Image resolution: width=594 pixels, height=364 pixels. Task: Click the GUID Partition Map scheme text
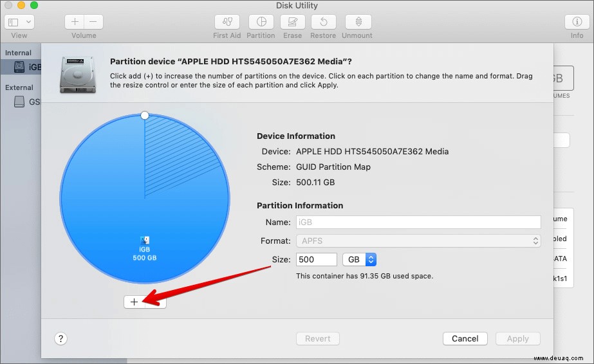click(333, 167)
